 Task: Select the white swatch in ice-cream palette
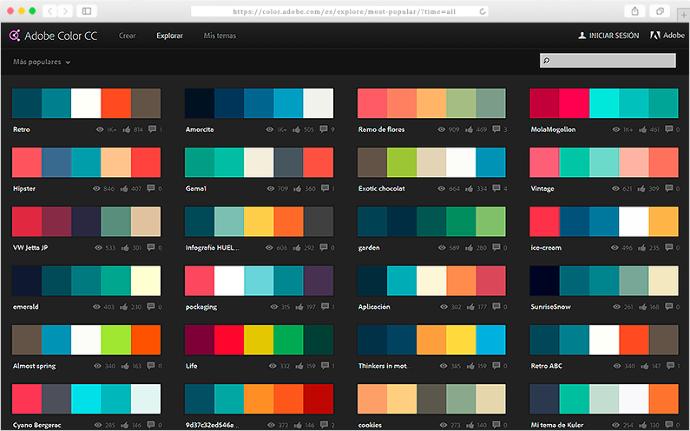point(634,221)
